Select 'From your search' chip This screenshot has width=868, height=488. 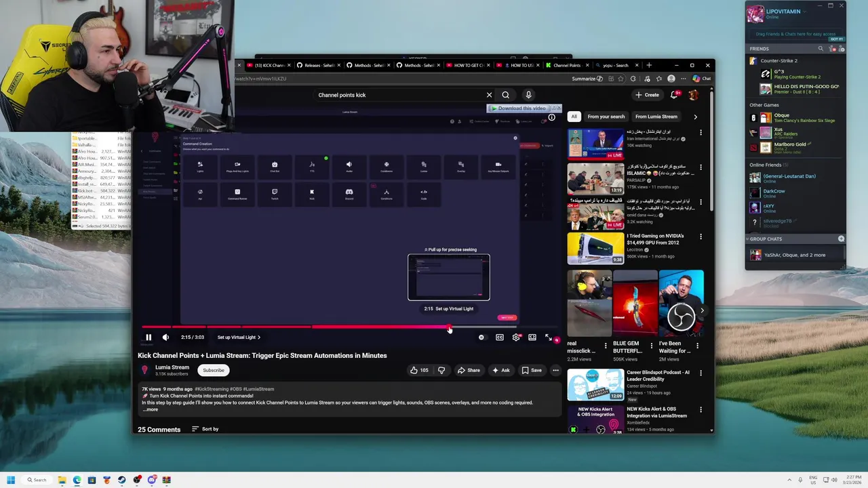606,117
